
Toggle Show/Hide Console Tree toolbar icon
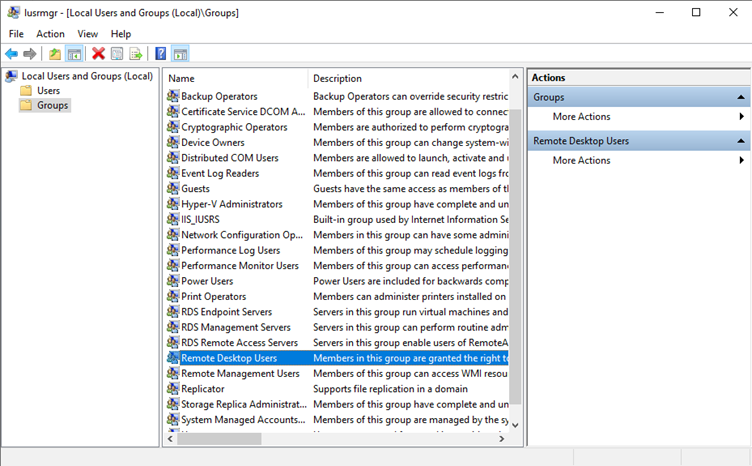pyautogui.click(x=74, y=54)
